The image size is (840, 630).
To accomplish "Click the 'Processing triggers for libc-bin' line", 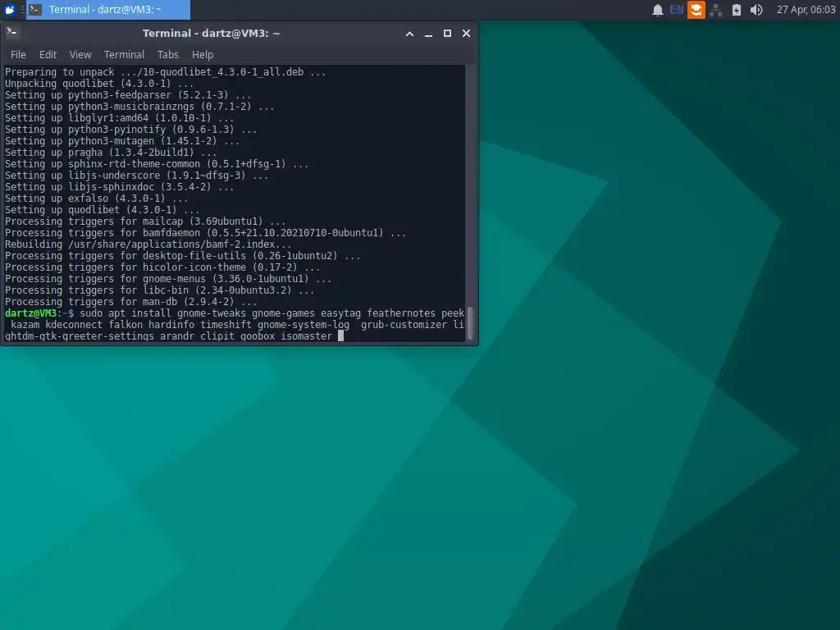I will tap(160, 290).
